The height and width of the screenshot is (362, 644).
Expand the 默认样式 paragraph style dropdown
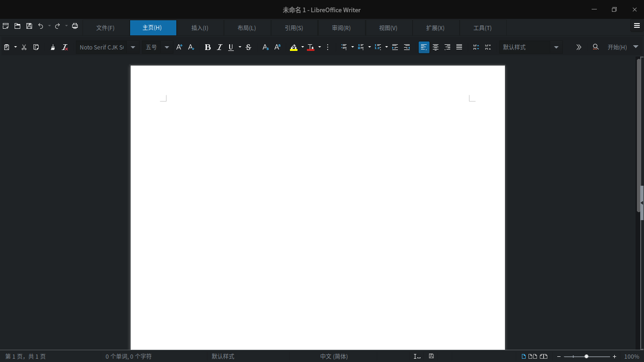pyautogui.click(x=556, y=47)
